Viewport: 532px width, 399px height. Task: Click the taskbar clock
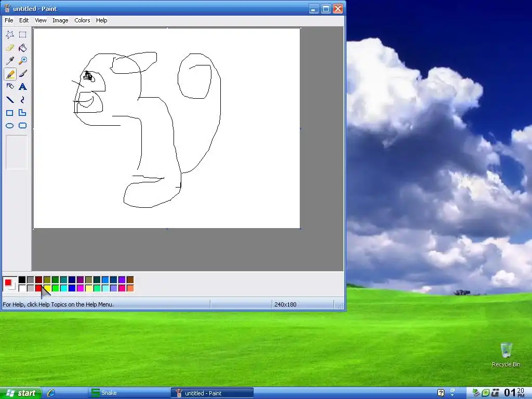(x=514, y=393)
